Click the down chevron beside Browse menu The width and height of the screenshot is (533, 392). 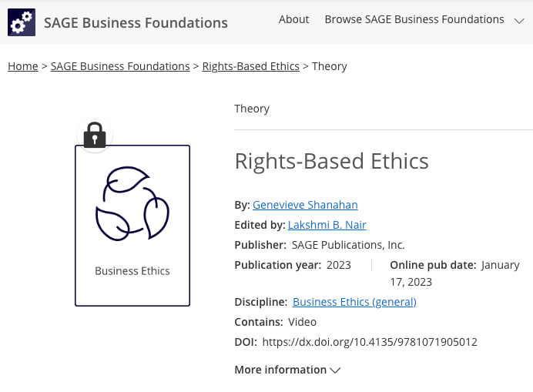pos(519,20)
